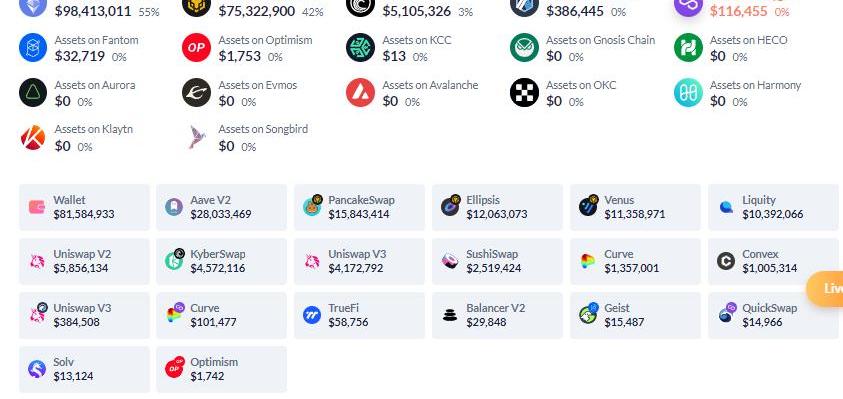Click the Fantom chain icon
843x399 pixels.
(33, 47)
